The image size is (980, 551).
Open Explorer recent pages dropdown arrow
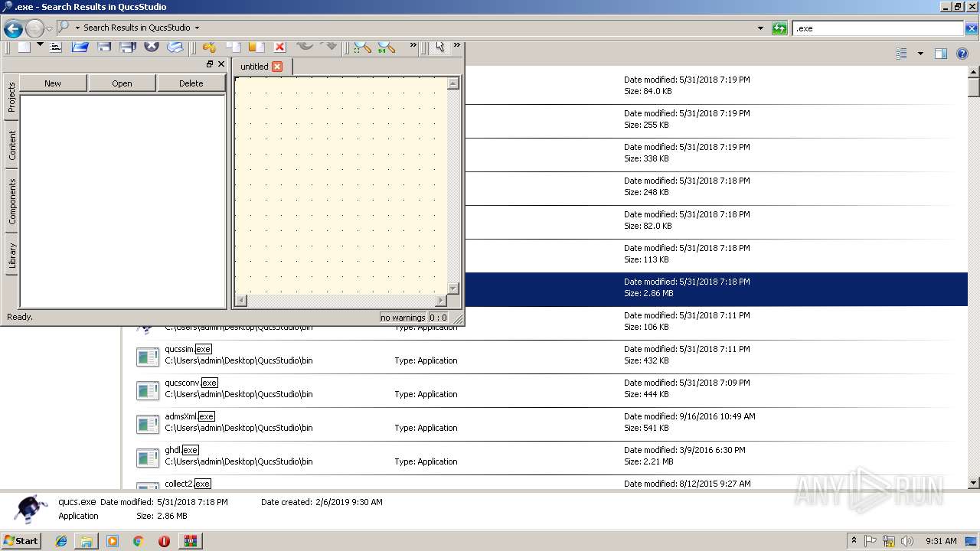tap(49, 29)
